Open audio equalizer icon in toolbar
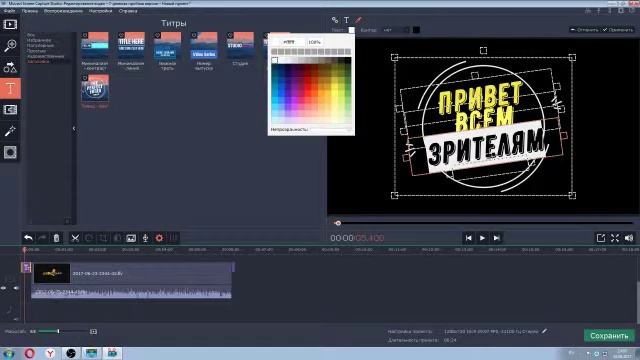The height and width of the screenshot is (360, 640). tap(173, 238)
